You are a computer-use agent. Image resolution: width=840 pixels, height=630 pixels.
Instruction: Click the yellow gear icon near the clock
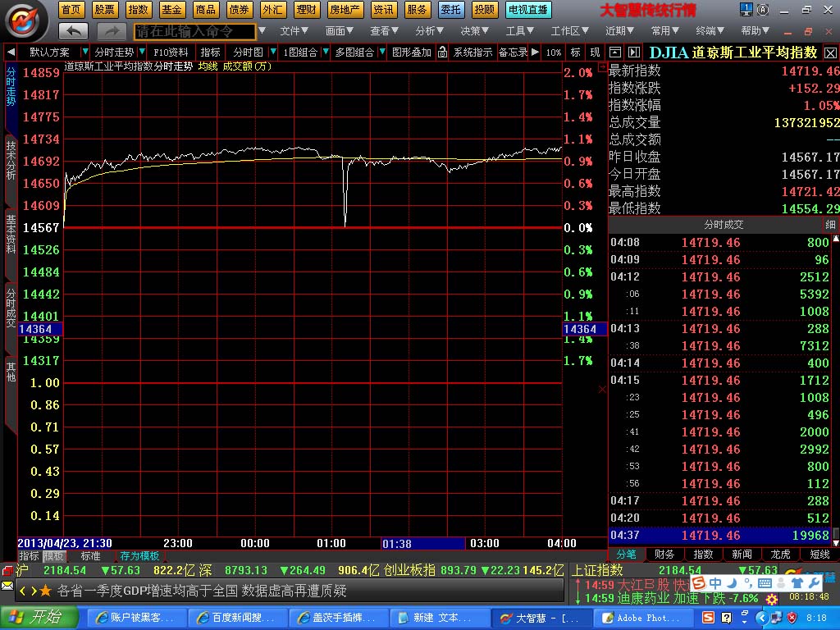click(x=772, y=598)
